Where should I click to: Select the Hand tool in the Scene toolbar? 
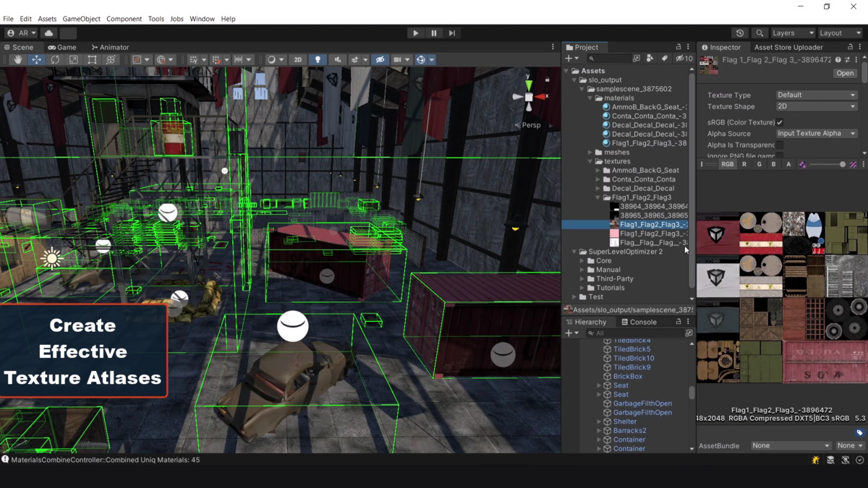pos(17,59)
